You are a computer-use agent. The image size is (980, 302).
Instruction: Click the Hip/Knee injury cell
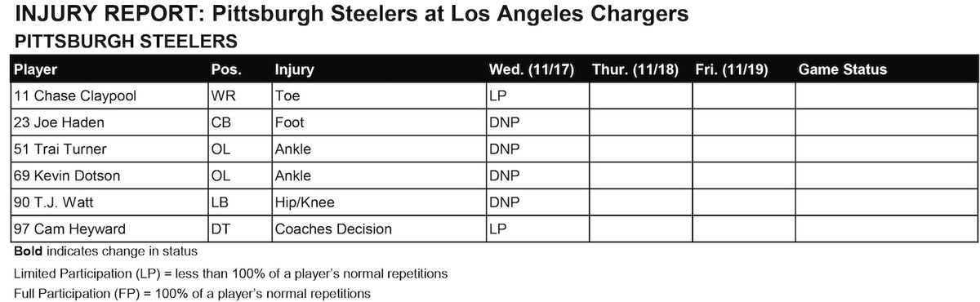(x=378, y=202)
